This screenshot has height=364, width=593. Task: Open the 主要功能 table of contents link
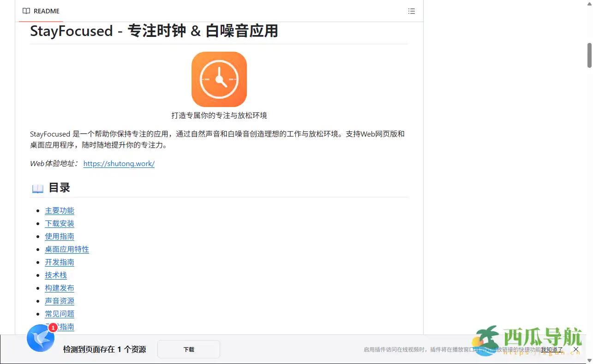pyautogui.click(x=60, y=210)
